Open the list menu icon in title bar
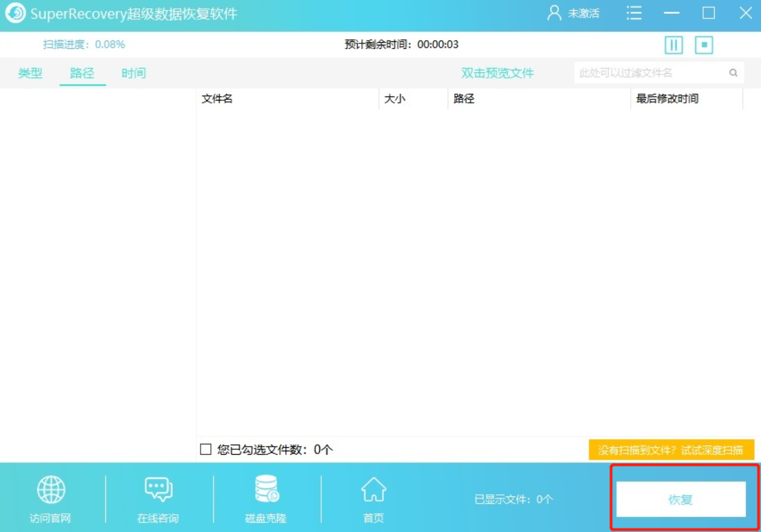This screenshot has height=532, width=761. coord(633,13)
